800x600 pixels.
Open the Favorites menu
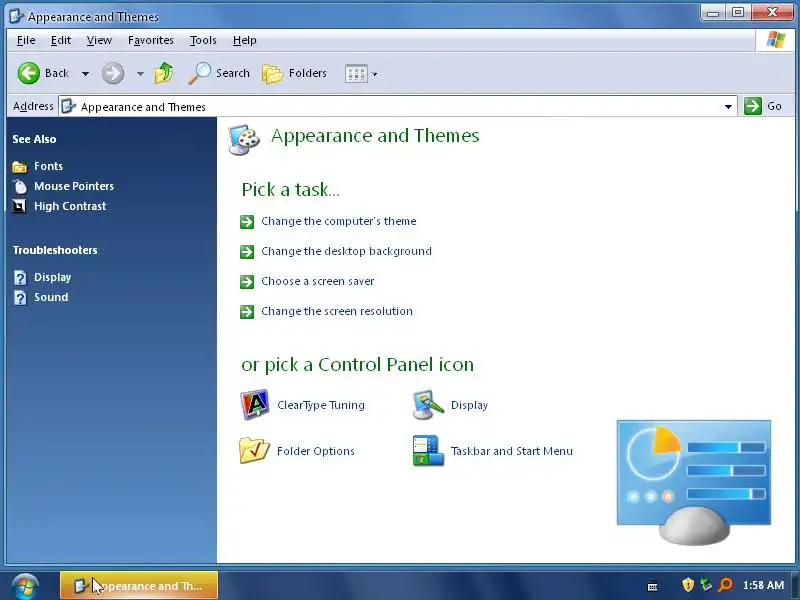pos(151,40)
